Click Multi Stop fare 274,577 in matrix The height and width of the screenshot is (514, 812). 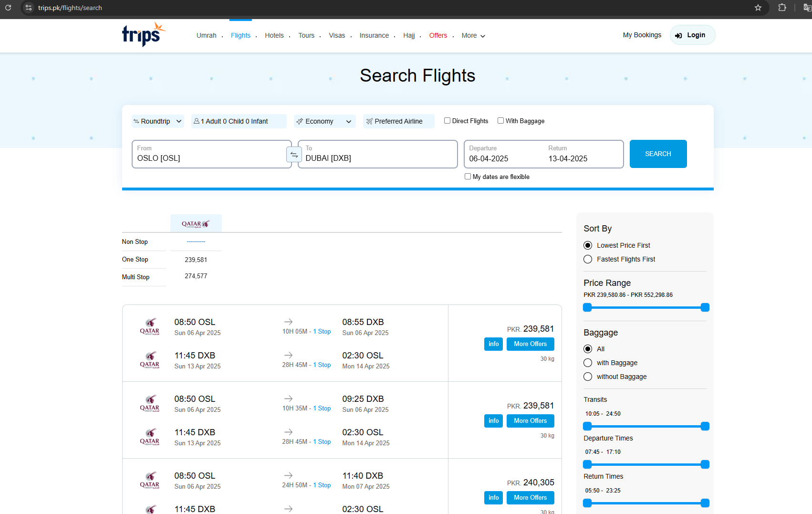tap(196, 276)
